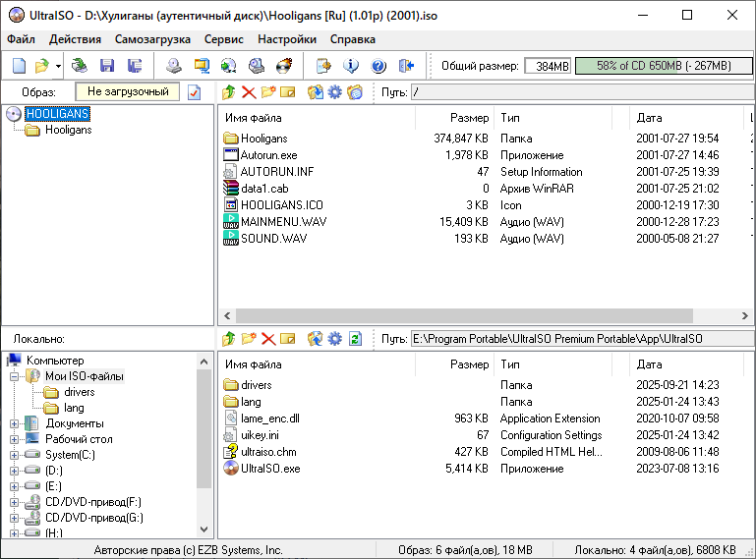Click the Make CD/DVD image drive icon
This screenshot has height=559, width=756.
click(x=174, y=66)
